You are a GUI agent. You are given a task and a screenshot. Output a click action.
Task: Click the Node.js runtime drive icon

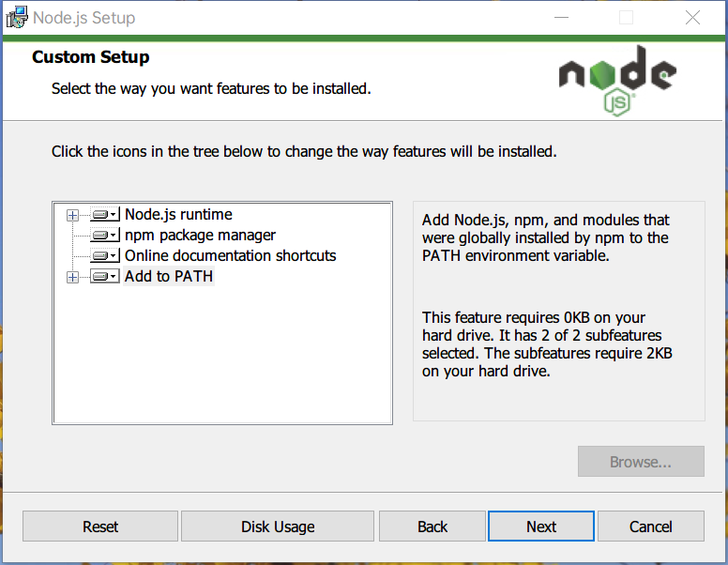click(x=104, y=215)
